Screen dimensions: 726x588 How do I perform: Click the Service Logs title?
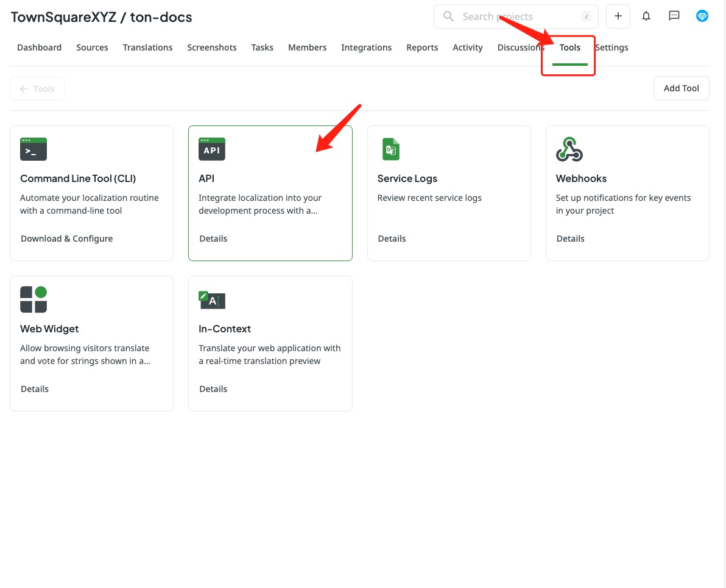point(407,178)
